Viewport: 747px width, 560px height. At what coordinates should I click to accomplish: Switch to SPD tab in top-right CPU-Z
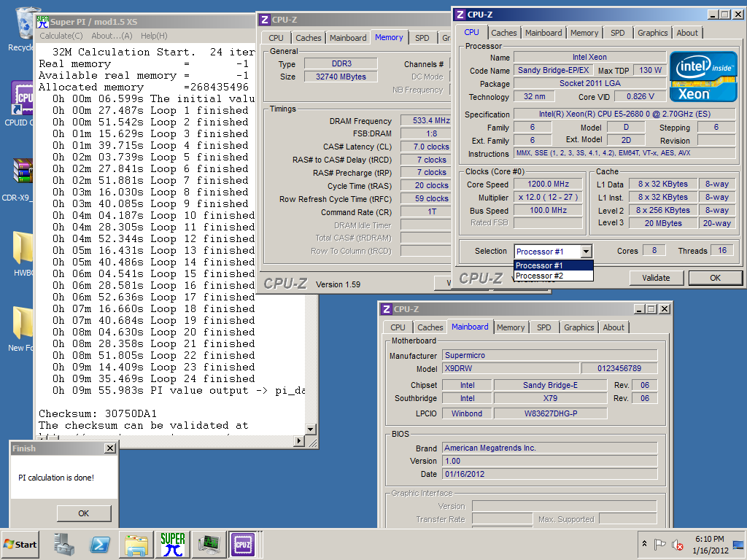point(617,33)
